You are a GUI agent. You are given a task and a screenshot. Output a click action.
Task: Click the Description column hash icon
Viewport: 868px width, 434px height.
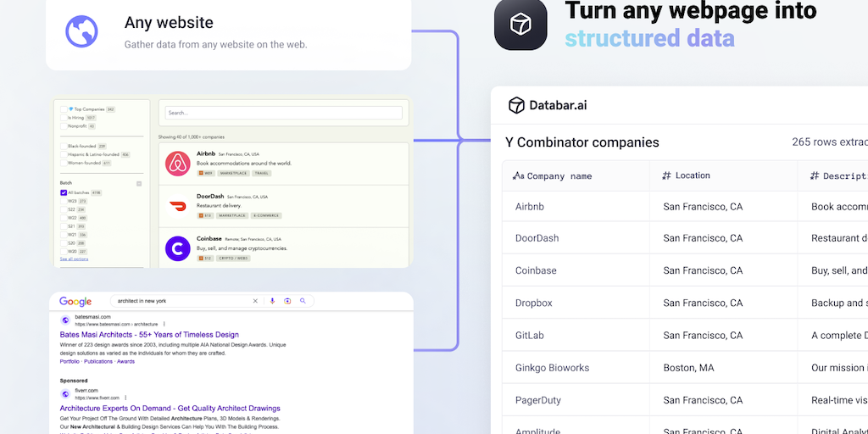[815, 176]
